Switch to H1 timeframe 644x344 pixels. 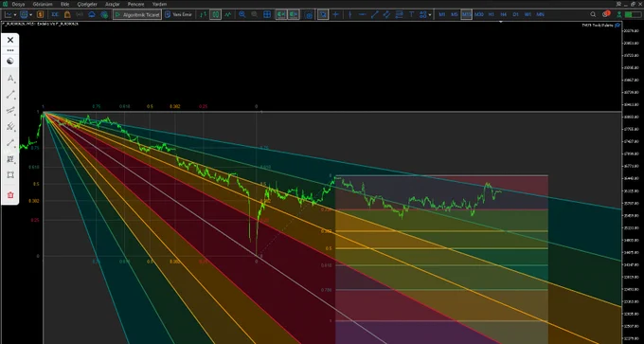point(492,14)
